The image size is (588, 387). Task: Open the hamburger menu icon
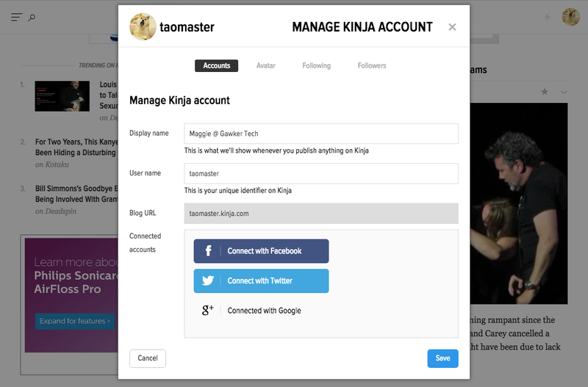coord(16,17)
